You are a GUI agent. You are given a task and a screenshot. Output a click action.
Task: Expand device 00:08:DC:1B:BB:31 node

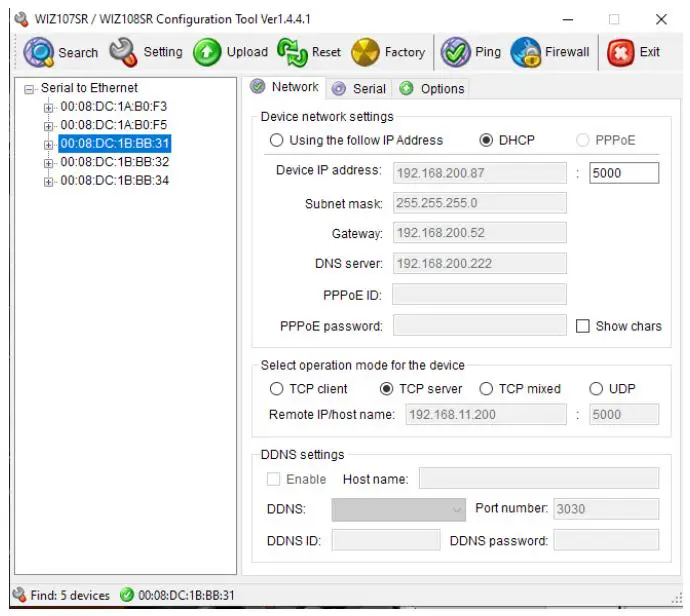[x=48, y=145]
